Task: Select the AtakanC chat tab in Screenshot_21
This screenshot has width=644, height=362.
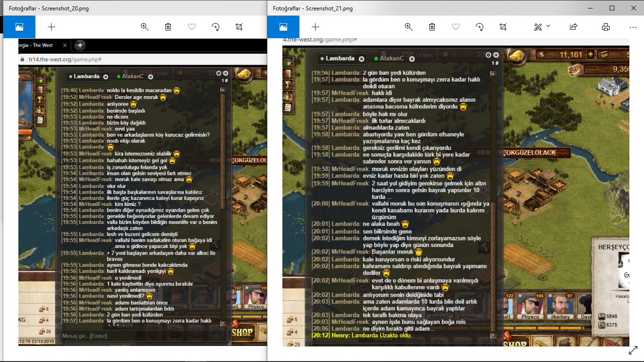Action: tap(391, 58)
